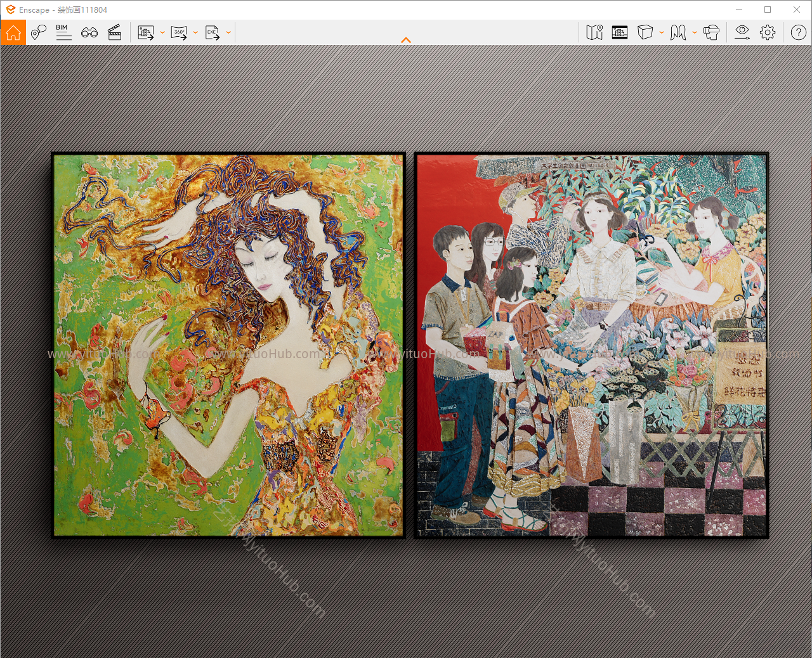812x658 pixels.
Task: Click the Enscape logo in title bar
Action: (x=10, y=10)
